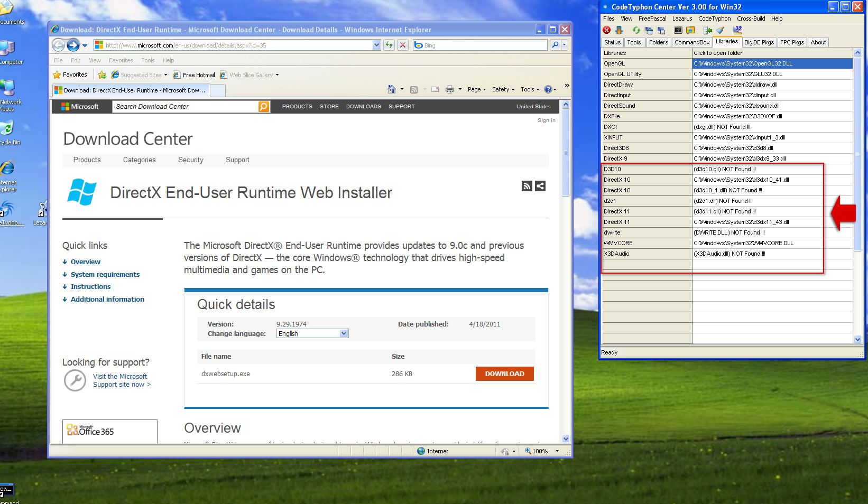Click the System requirements quick link
Screen dimensions: 868x504
click(x=105, y=274)
